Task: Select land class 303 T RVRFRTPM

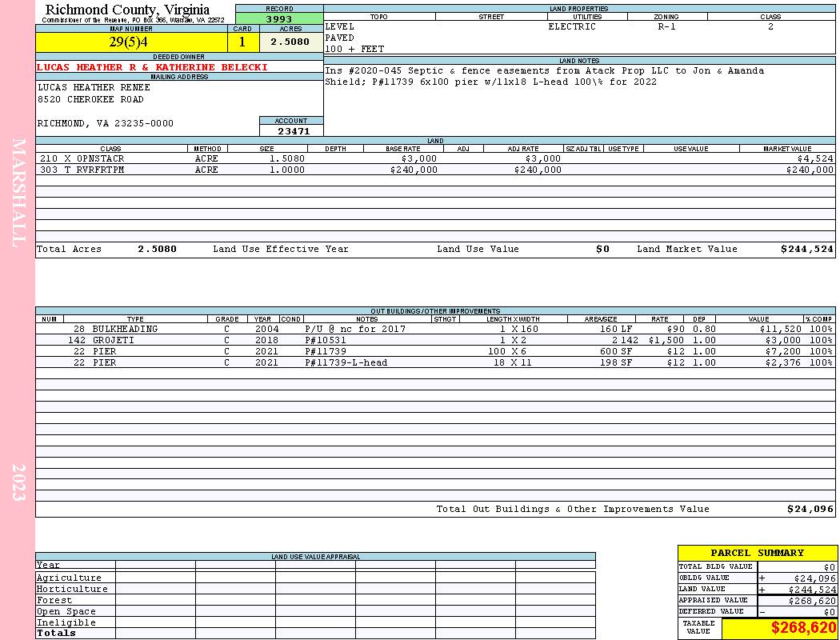Action: point(82,170)
